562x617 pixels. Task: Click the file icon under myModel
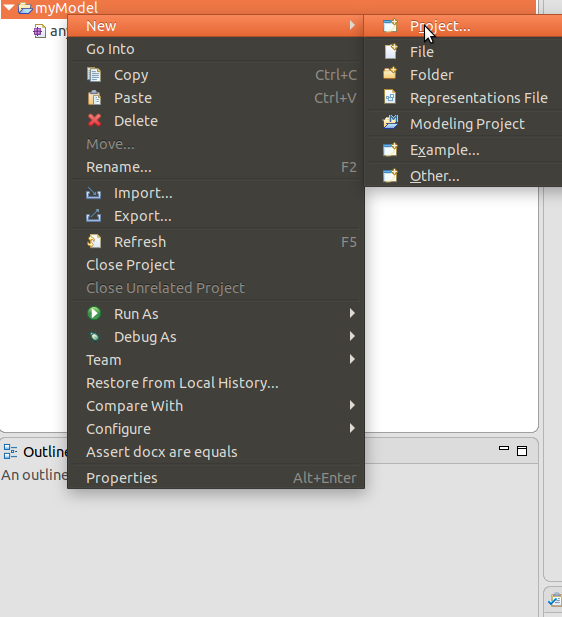click(x=39, y=31)
